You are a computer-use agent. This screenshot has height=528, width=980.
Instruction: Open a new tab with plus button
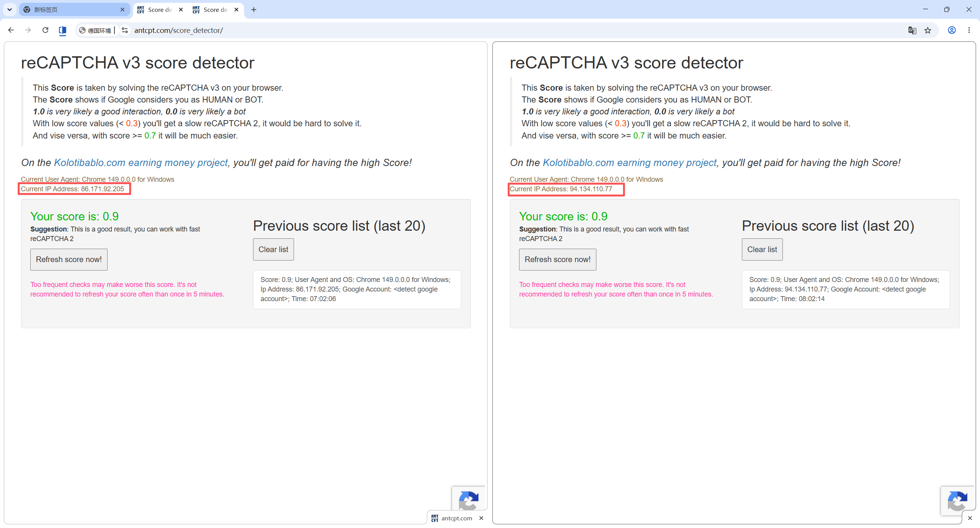254,10
